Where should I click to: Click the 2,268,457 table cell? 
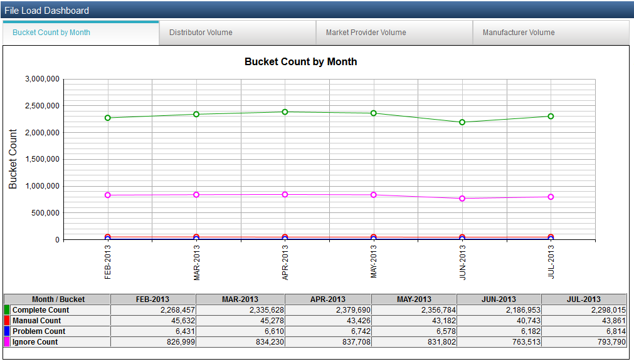click(153, 310)
